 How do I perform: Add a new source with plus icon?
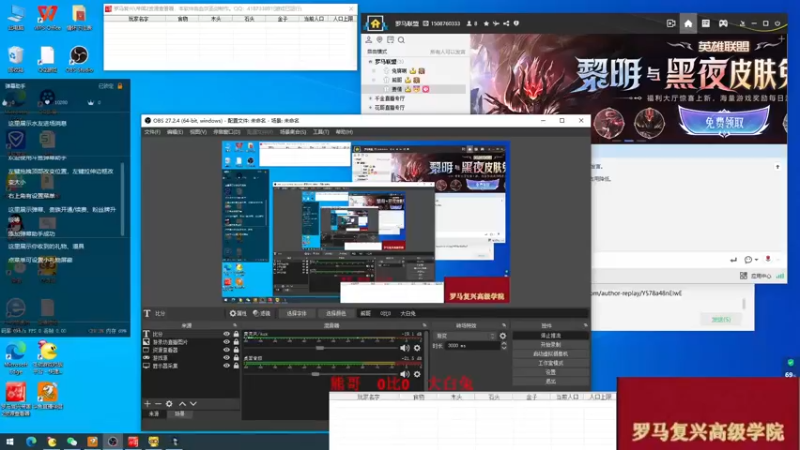point(147,404)
